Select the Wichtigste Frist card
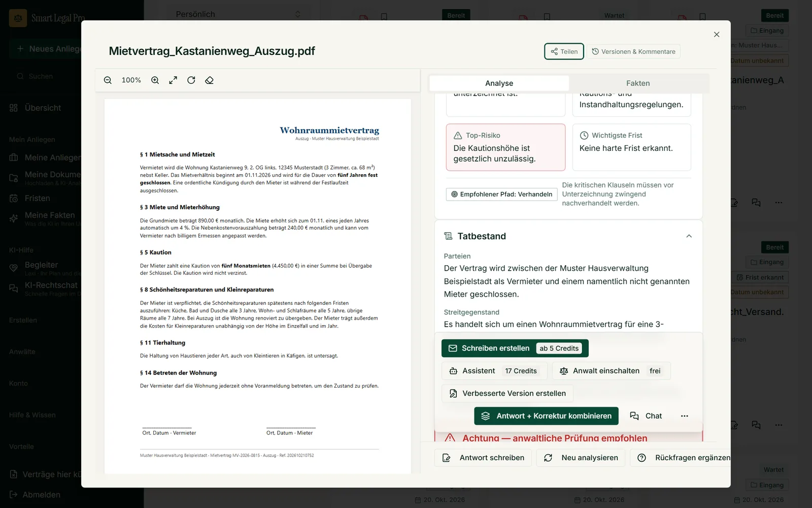Screen dimensions: 812x508 (631, 147)
